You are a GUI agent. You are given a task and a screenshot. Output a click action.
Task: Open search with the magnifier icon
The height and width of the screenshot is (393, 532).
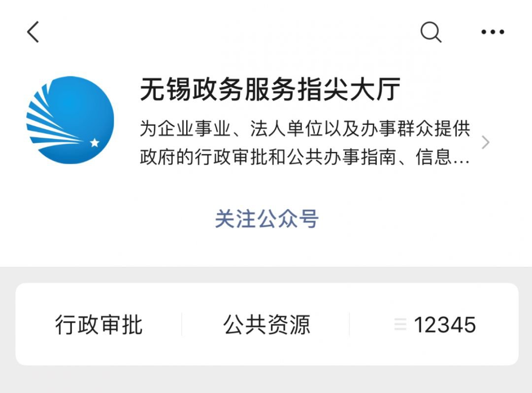(431, 32)
